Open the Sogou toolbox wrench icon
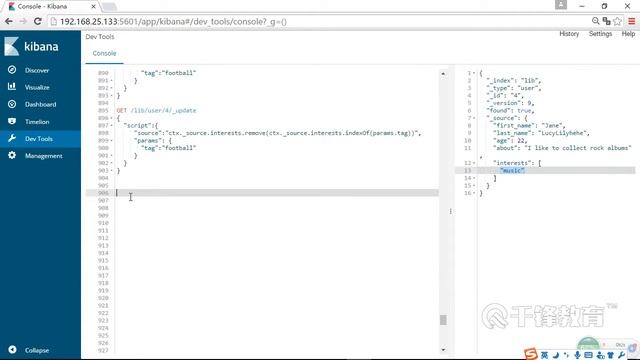Image resolution: width=640 pixels, height=360 pixels. click(622, 356)
